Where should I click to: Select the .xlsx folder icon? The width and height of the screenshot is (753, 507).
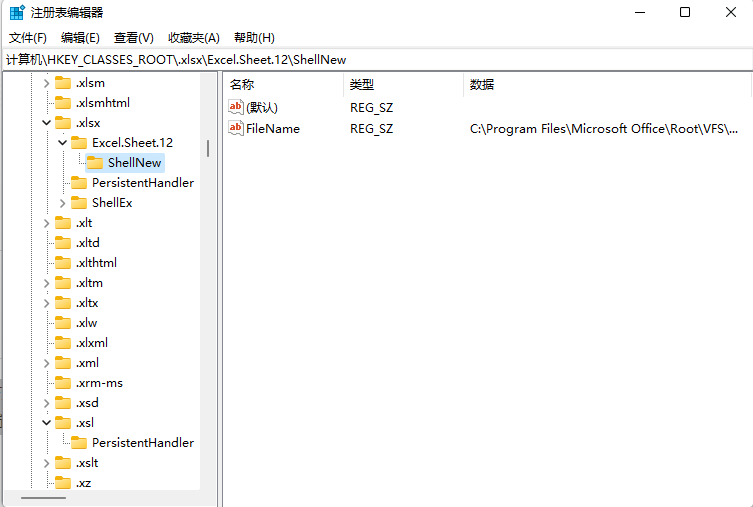(x=63, y=123)
